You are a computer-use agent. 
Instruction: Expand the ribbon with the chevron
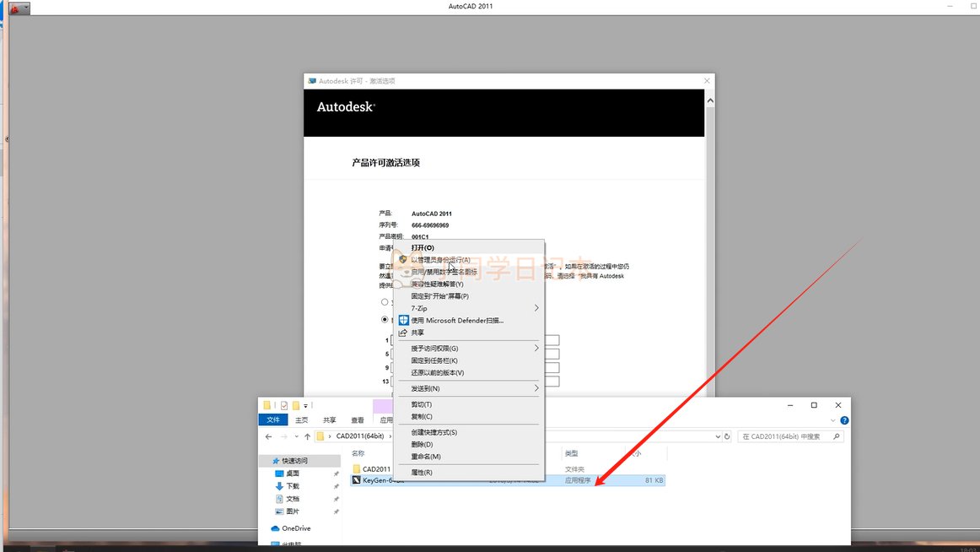832,420
